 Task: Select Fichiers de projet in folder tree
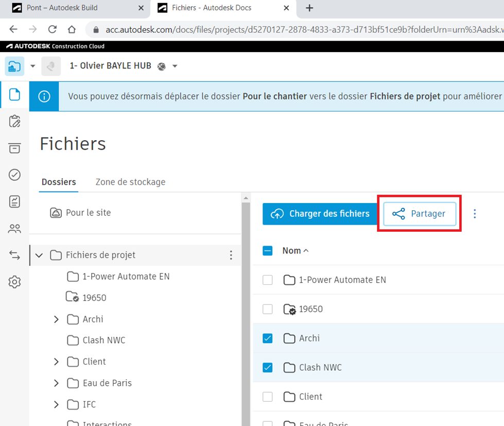click(x=100, y=255)
